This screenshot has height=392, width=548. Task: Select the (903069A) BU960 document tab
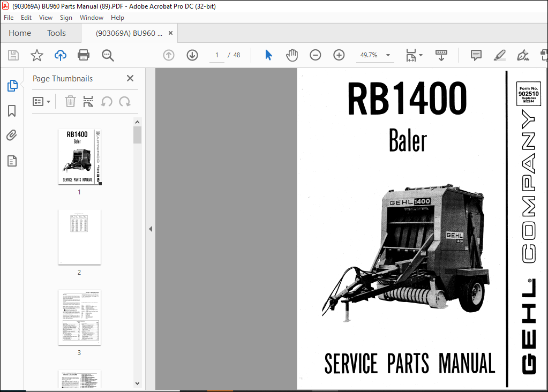click(x=129, y=33)
